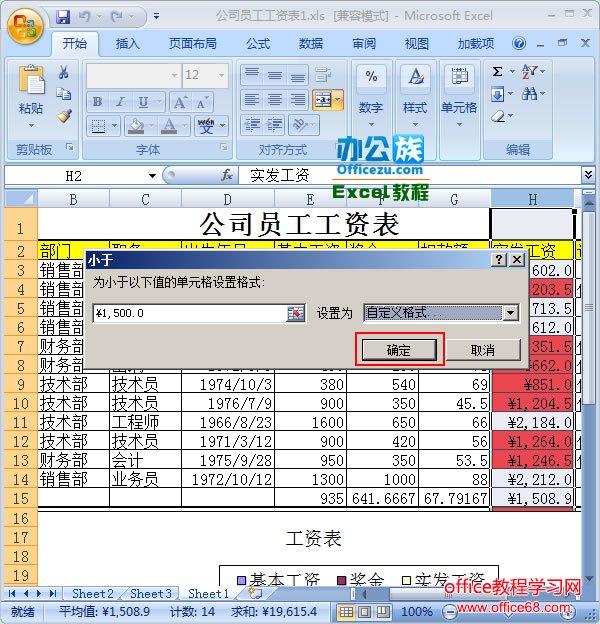
Task: Click the Office button logo
Action: (x=25, y=26)
